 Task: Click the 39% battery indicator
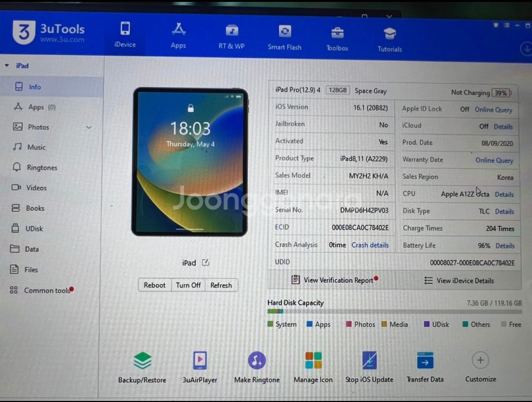[501, 93]
